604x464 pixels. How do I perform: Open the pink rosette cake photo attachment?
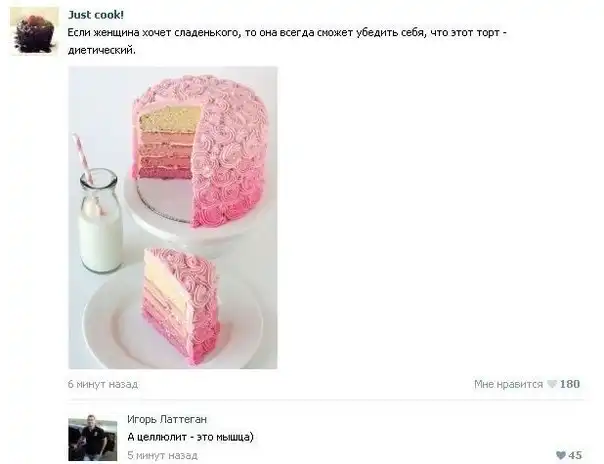pyautogui.click(x=173, y=218)
